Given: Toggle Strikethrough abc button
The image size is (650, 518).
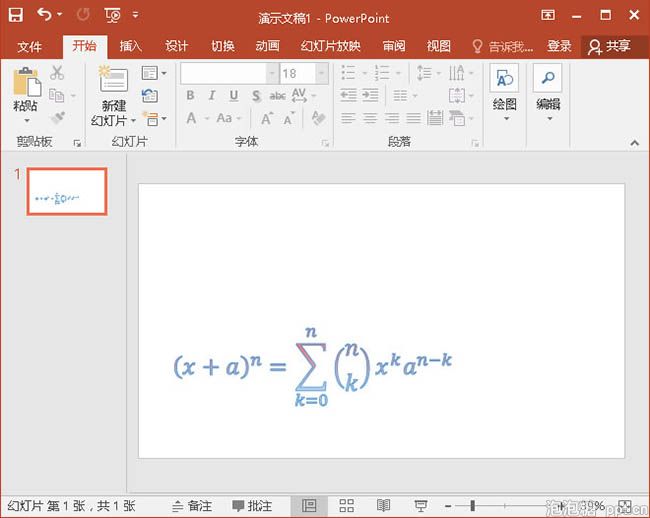Looking at the screenshot, I should click(277, 96).
